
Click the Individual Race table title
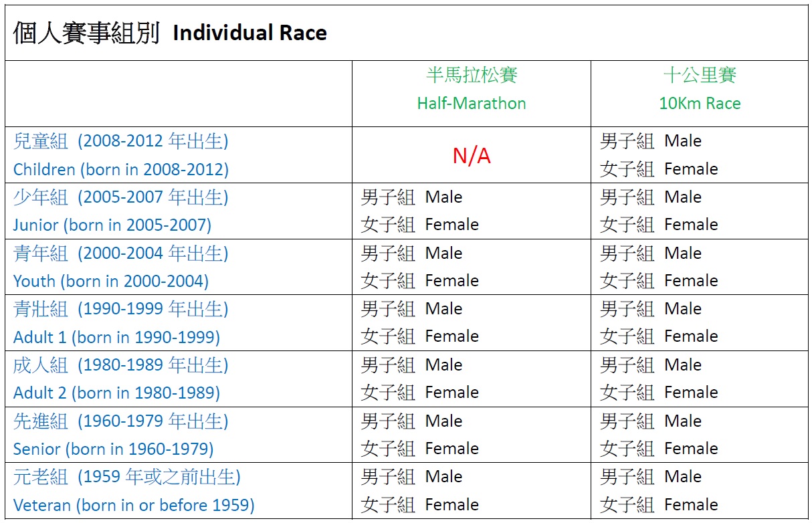click(x=249, y=33)
